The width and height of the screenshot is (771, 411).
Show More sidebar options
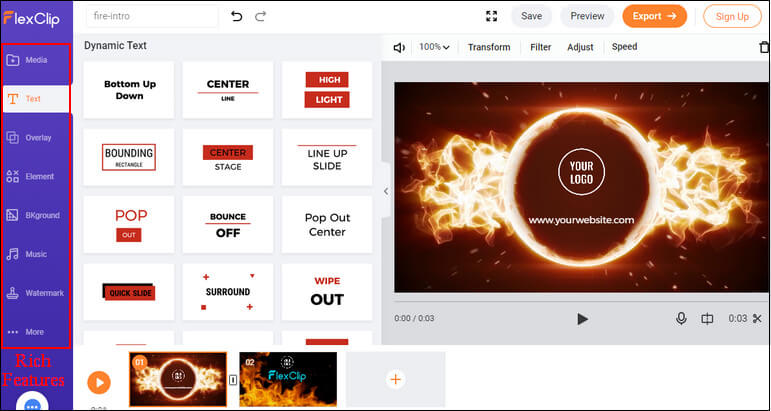(x=36, y=332)
